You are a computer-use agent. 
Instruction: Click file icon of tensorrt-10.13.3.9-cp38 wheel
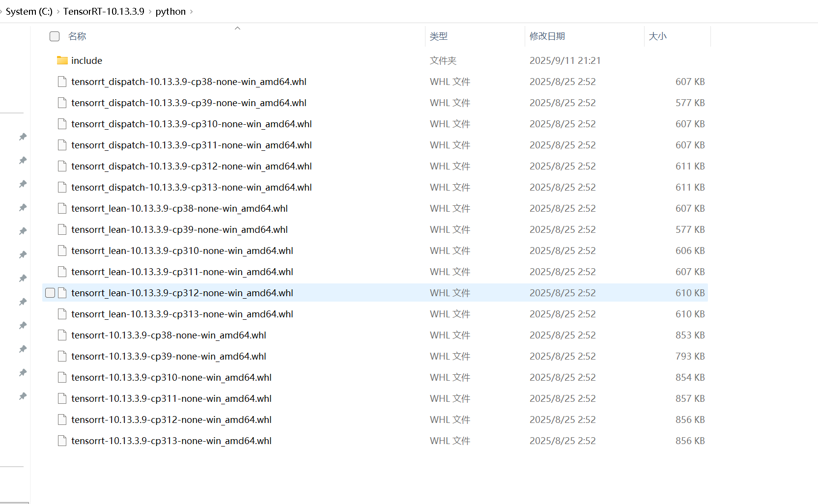click(62, 335)
